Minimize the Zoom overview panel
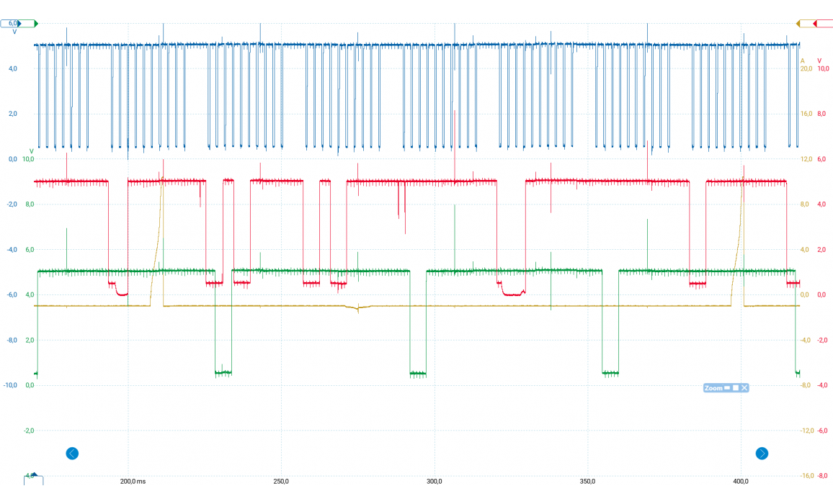Viewport: 833px width, 504px height. coord(727,388)
